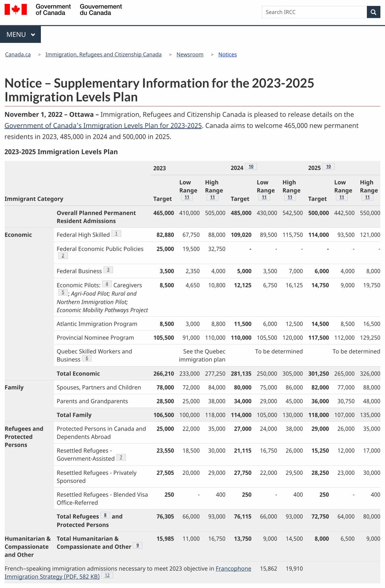Viewport: 385px width, 588px height.
Task: Click the Government of Canada flag logo
Action: pyautogui.click(x=15, y=10)
